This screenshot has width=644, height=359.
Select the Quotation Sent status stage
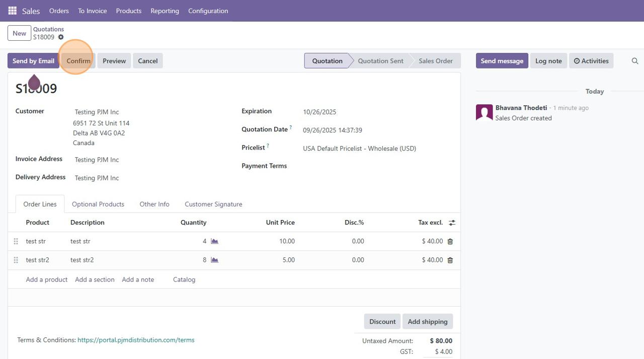point(380,61)
